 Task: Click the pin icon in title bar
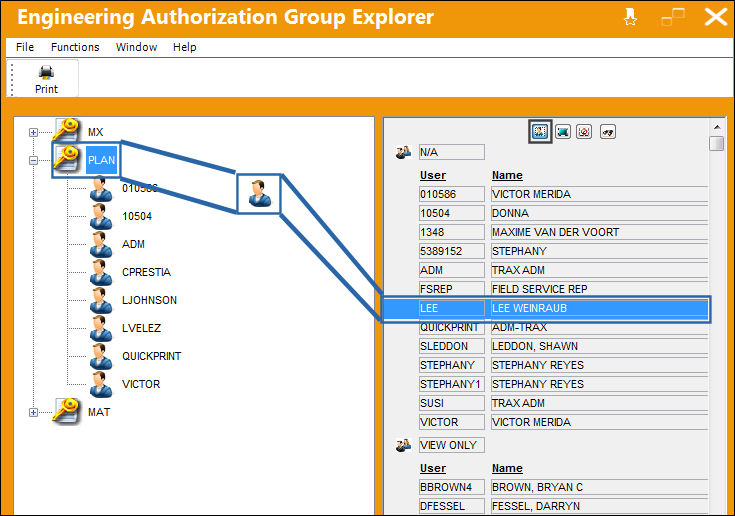point(630,18)
